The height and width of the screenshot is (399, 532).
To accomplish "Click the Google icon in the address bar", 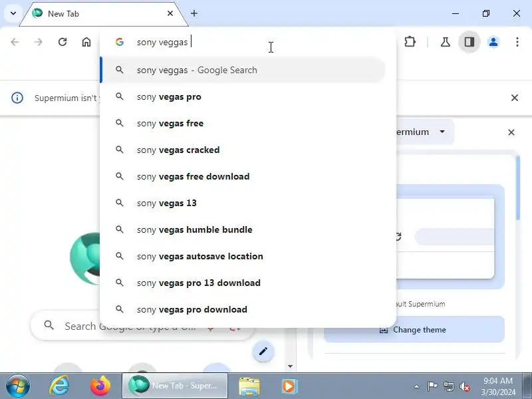I will (120, 42).
